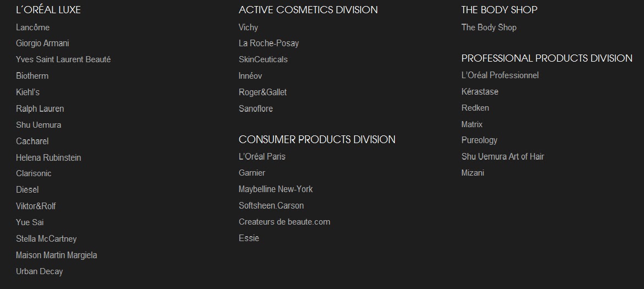Viewport: 644px width, 289px height.
Task: Click The Body Shop brand link
Action: (x=489, y=28)
